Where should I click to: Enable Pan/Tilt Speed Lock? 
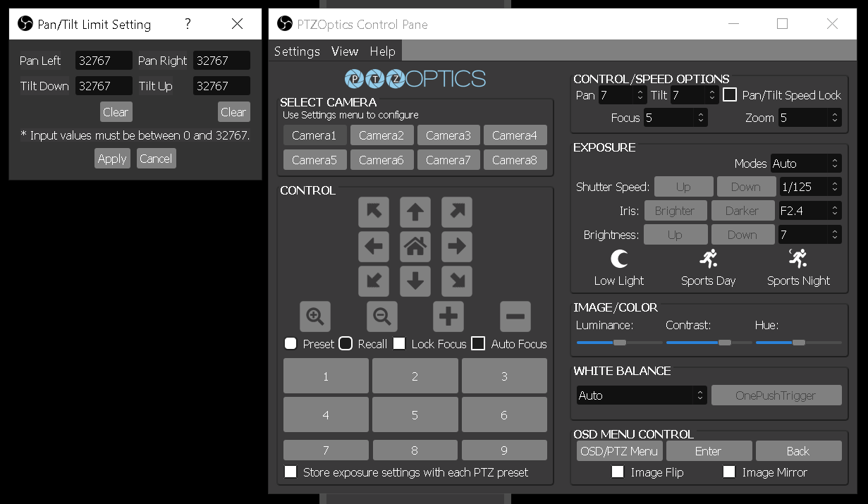tap(731, 94)
